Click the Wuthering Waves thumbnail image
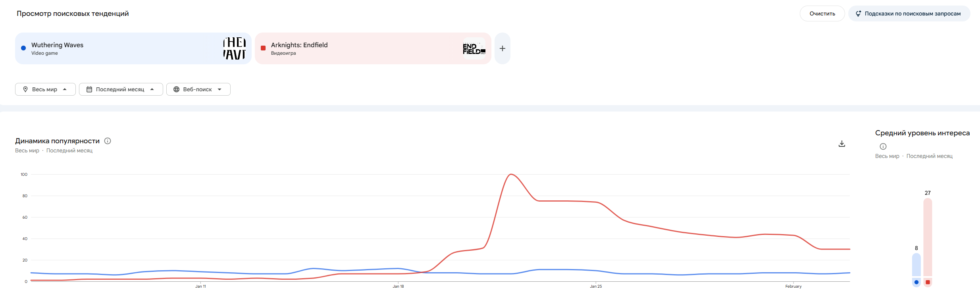 pos(234,48)
